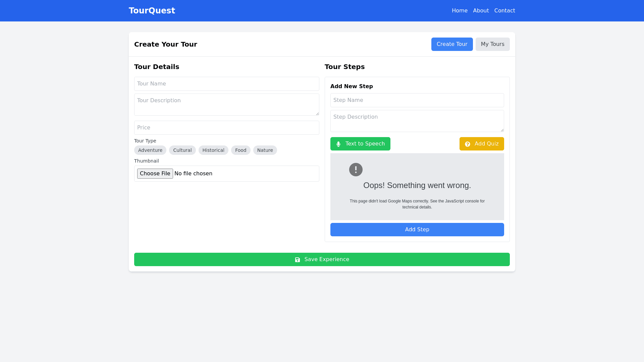
Task: Click the question mark icon on Add Quiz
Action: point(468,144)
